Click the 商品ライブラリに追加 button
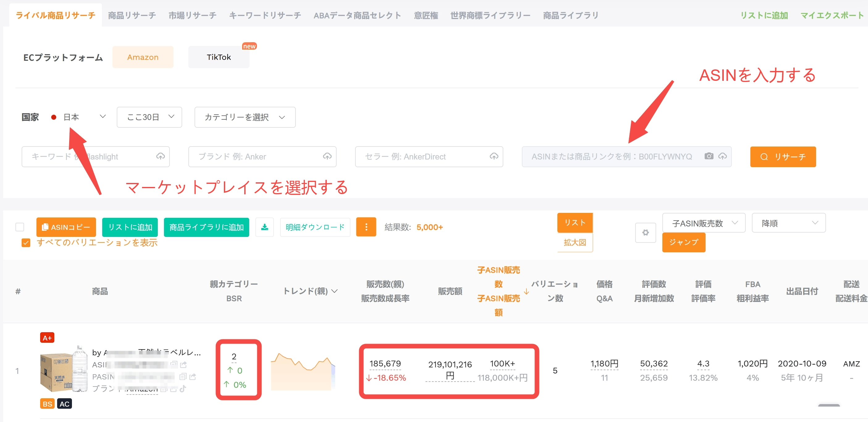 pyautogui.click(x=206, y=227)
